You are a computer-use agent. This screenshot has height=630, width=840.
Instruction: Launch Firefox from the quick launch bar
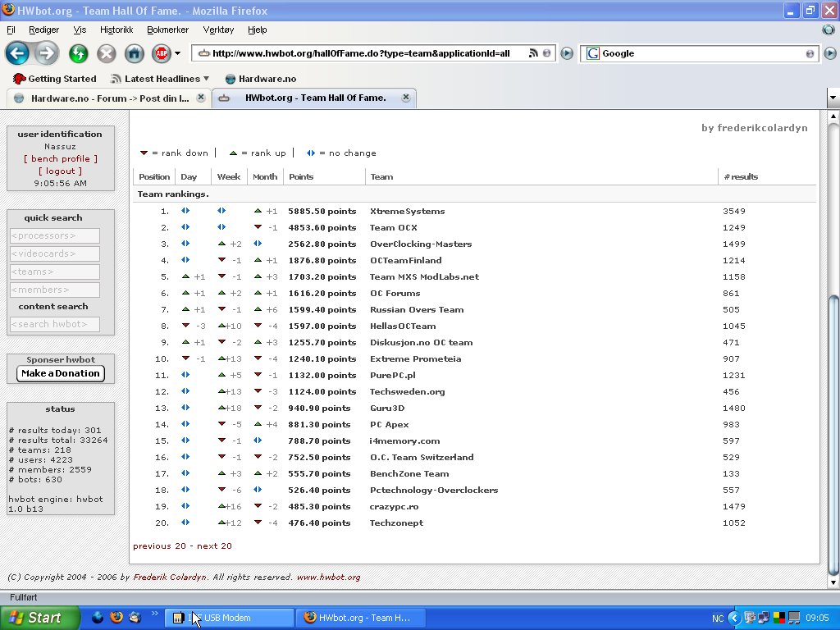[116, 618]
